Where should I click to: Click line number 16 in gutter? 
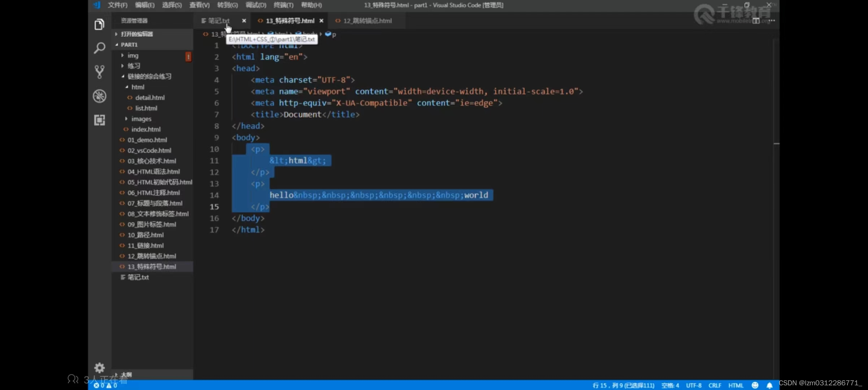point(214,218)
